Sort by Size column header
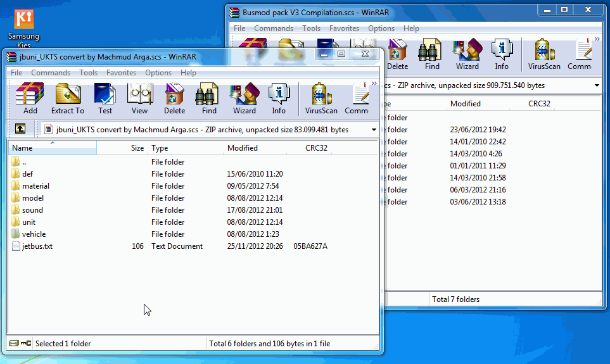 point(122,147)
